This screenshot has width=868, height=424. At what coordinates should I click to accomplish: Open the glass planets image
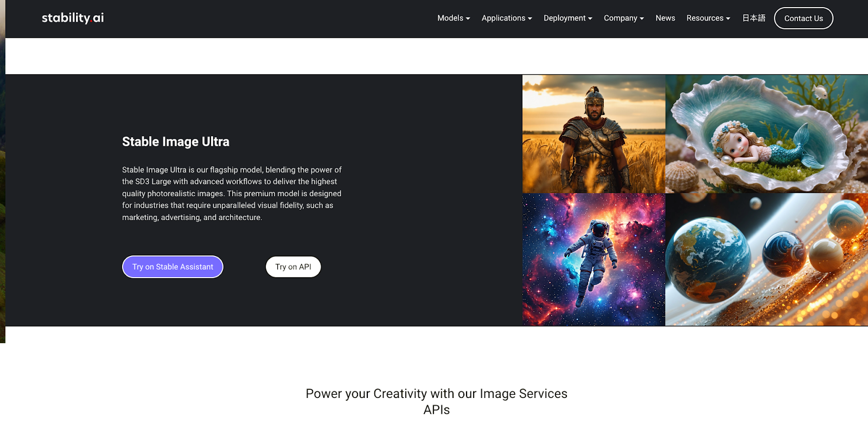point(766,260)
